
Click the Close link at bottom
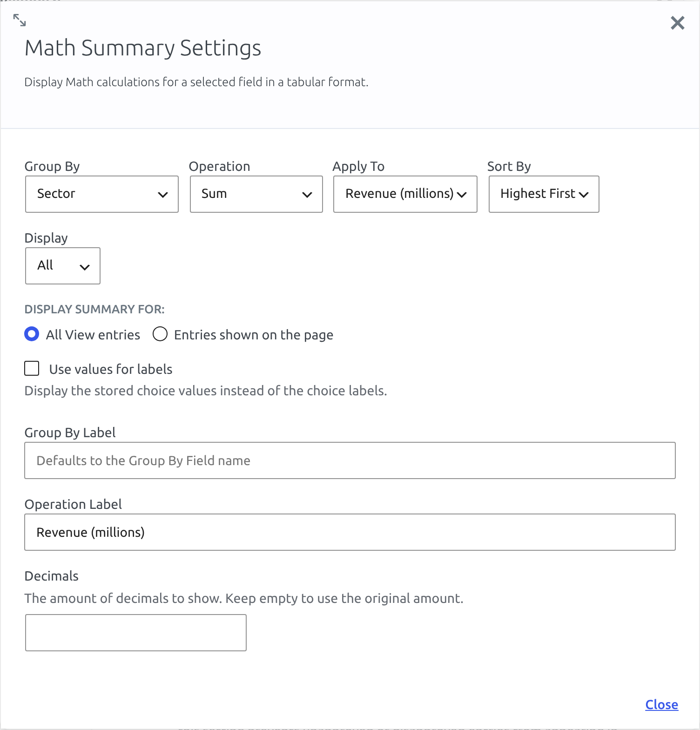coord(661,705)
